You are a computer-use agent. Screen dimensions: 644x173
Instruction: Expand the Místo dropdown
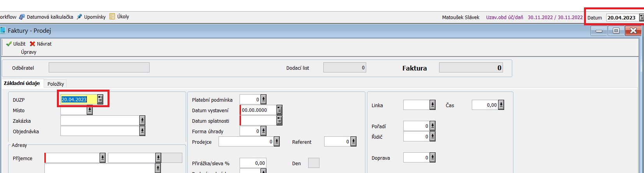[x=90, y=110]
